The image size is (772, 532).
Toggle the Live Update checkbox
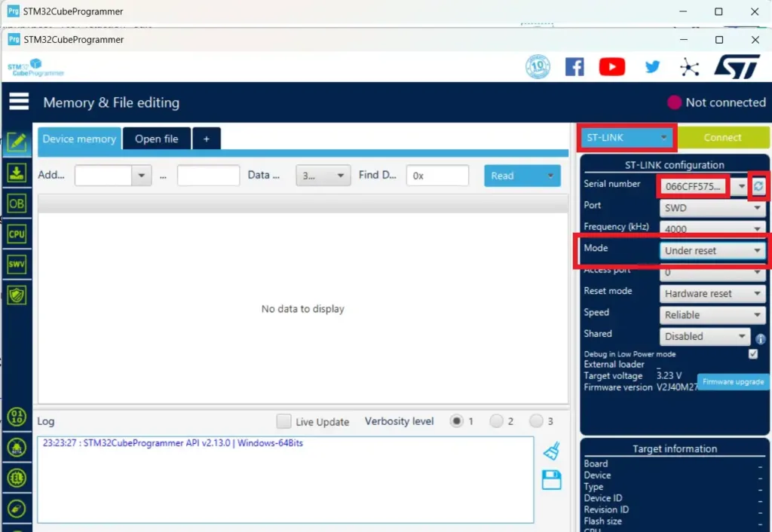click(x=283, y=421)
